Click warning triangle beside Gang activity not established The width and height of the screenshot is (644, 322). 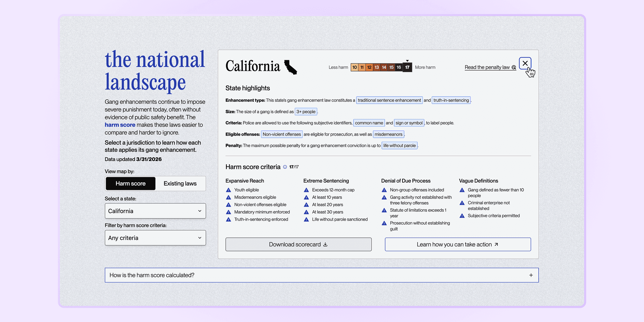(x=384, y=197)
